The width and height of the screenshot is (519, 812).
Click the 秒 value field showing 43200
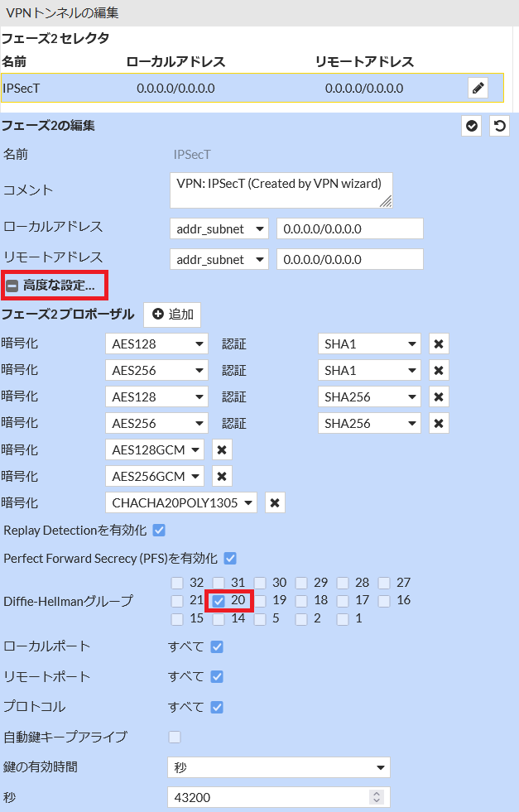[279, 797]
